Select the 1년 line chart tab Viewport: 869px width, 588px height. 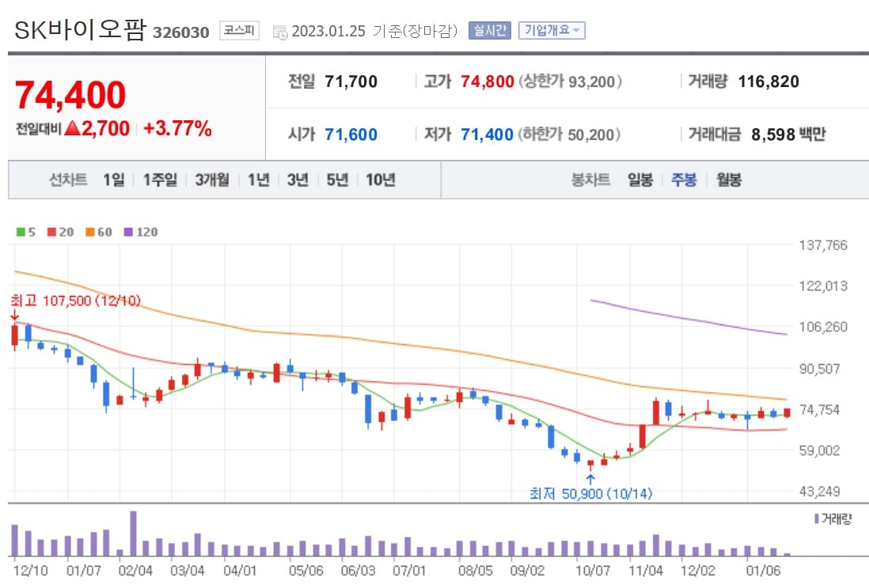coord(259,180)
